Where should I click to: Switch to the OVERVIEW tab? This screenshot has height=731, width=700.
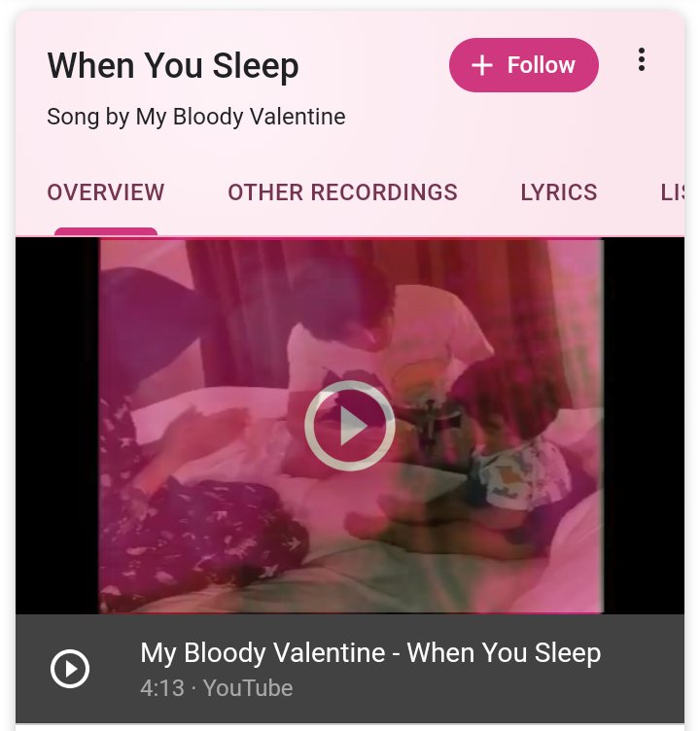106,192
